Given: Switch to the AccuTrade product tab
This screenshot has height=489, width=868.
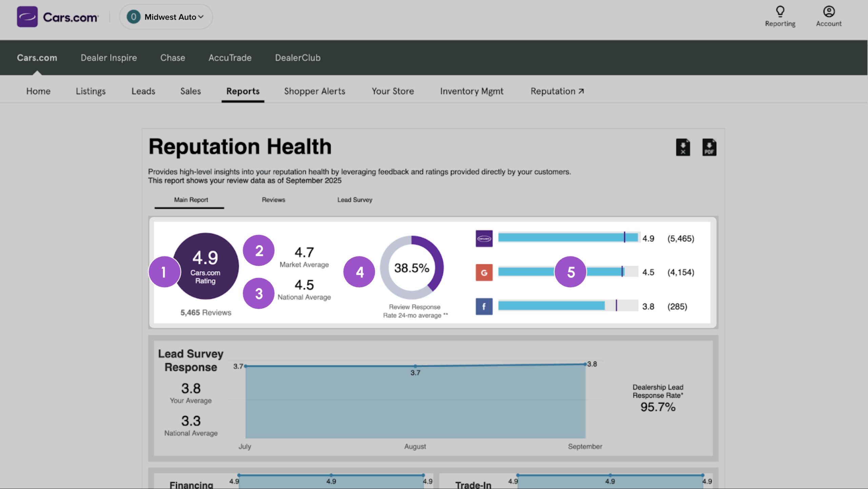Looking at the screenshot, I should click(230, 58).
